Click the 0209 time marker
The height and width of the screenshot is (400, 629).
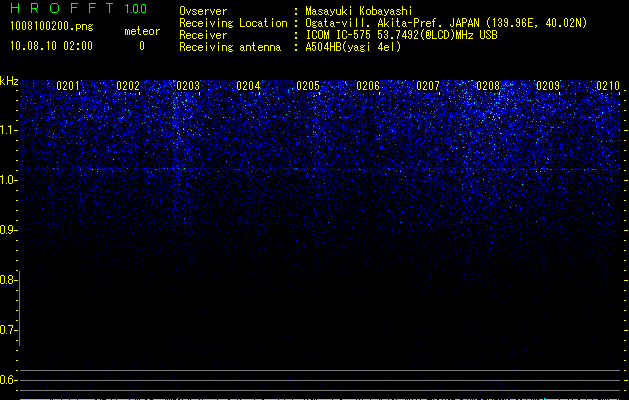click(548, 86)
